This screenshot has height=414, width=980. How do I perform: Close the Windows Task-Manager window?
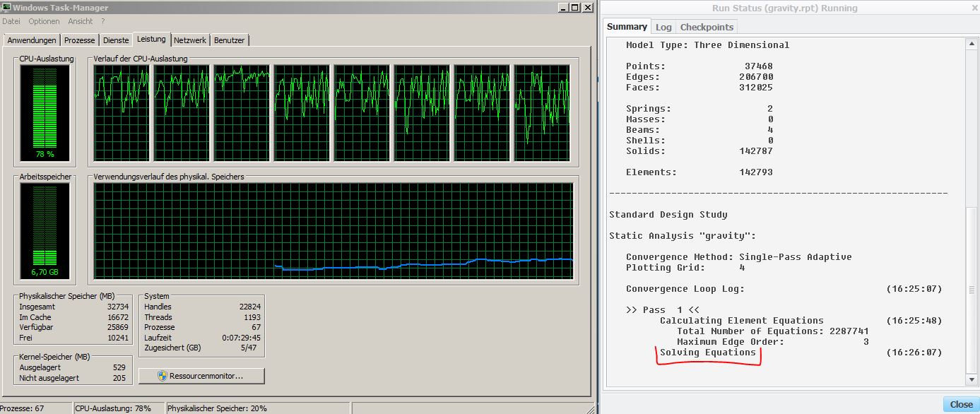coord(587,7)
